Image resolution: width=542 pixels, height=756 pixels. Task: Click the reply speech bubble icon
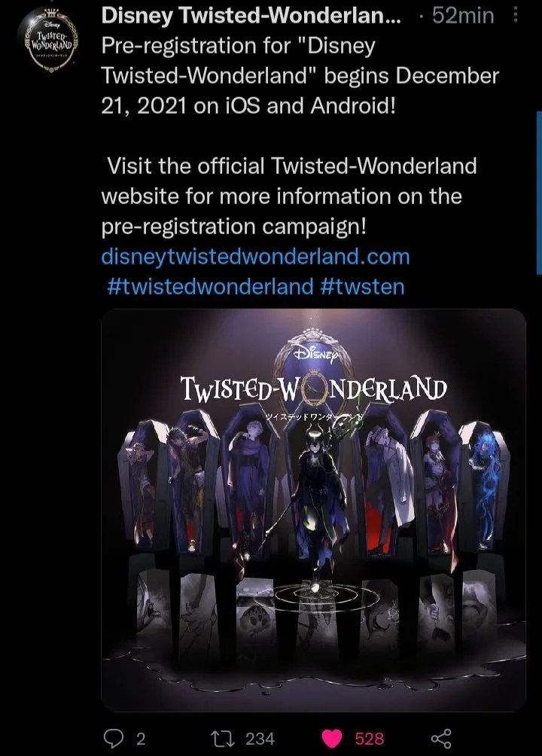click(x=113, y=738)
